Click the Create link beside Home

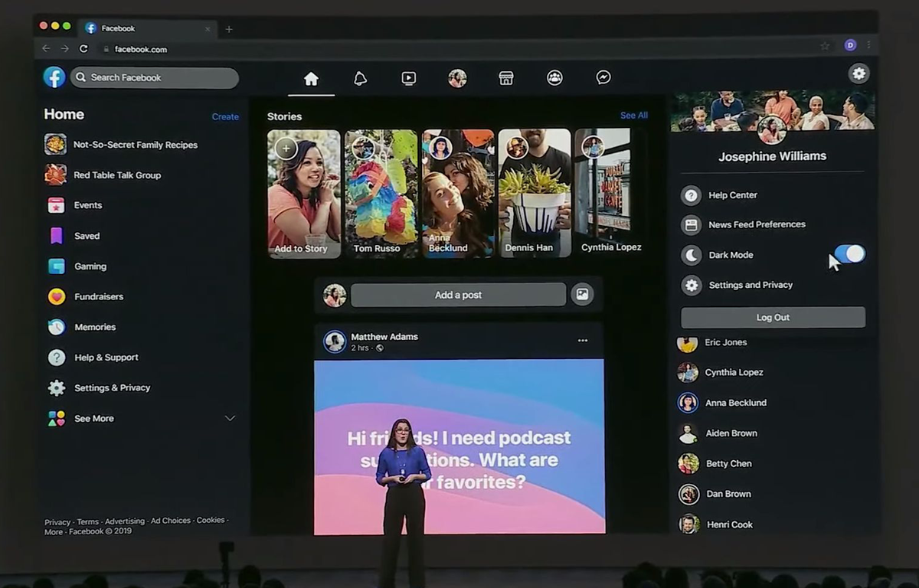click(225, 116)
